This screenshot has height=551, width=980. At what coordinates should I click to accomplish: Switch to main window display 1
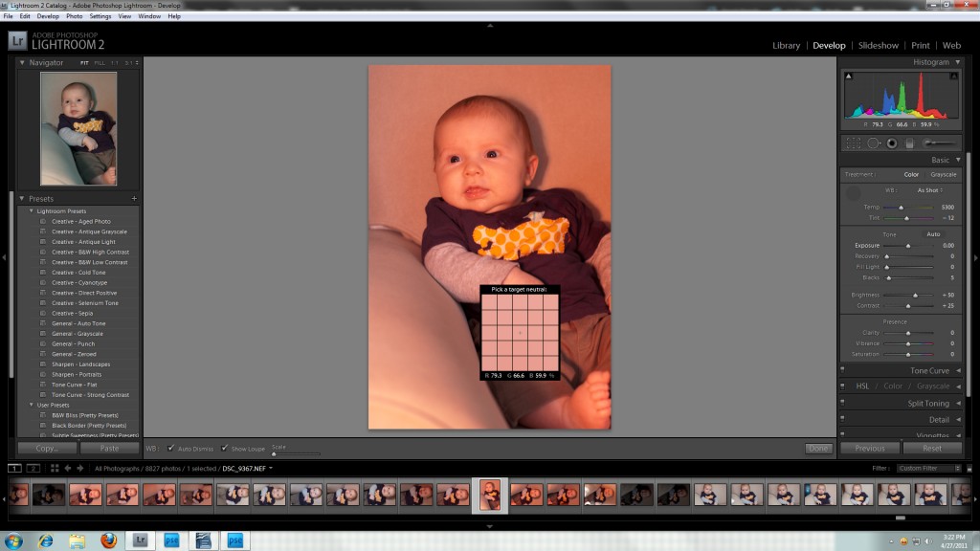point(14,468)
